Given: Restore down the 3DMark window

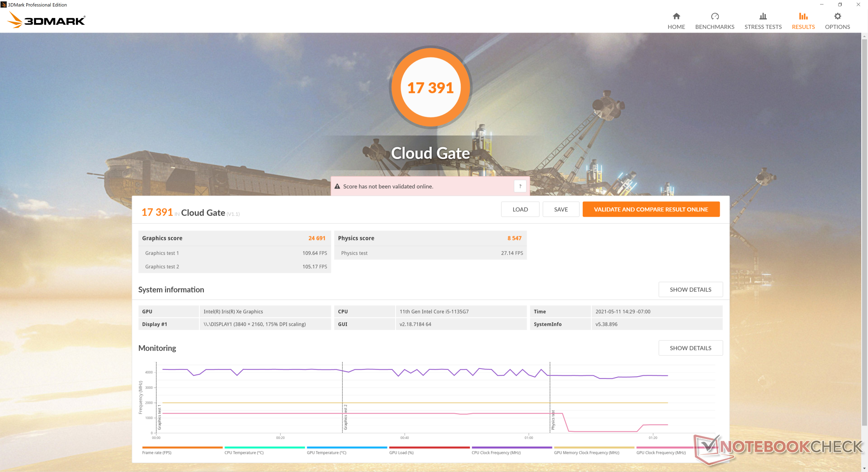Looking at the screenshot, I should click(x=840, y=5).
